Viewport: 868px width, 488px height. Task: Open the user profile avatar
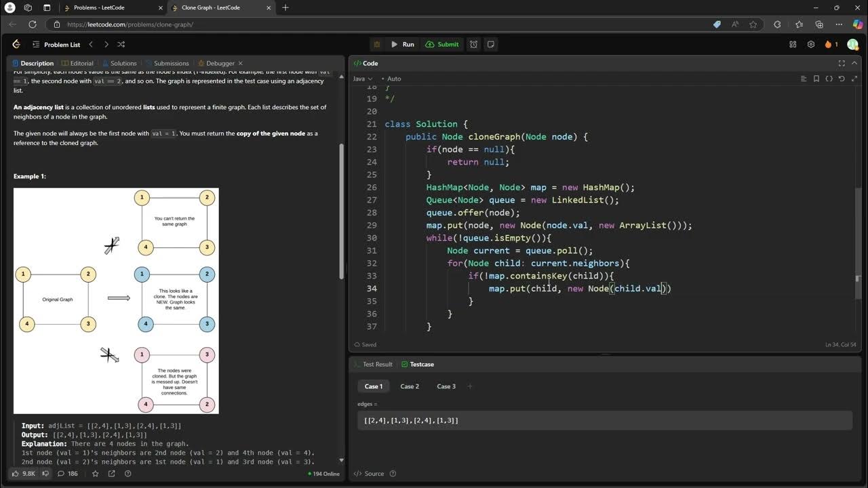852,45
